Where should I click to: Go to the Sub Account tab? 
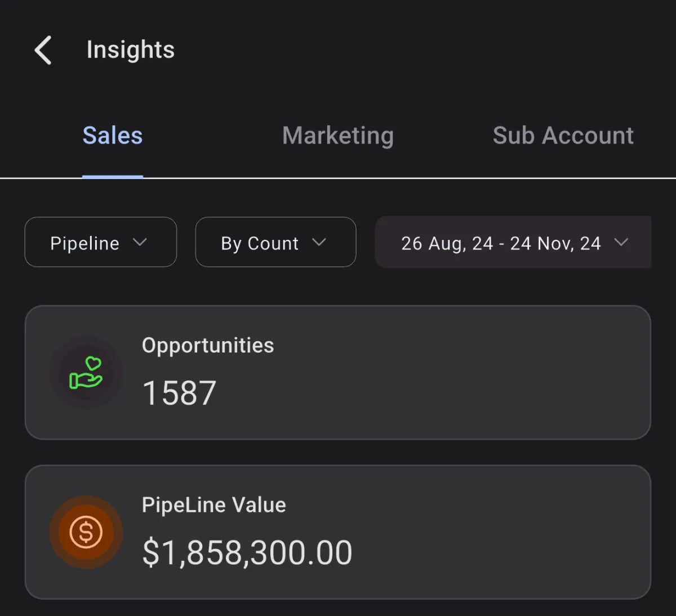click(563, 136)
